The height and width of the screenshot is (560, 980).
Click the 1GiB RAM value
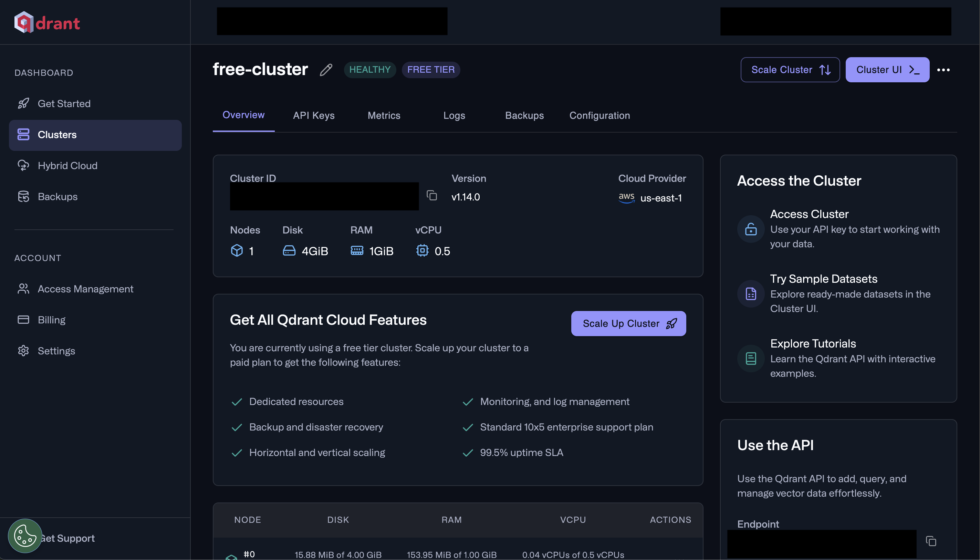pyautogui.click(x=381, y=251)
